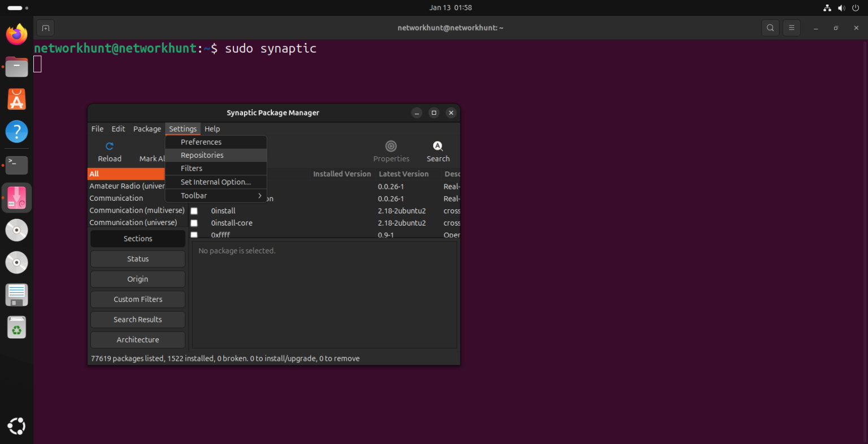
Task: Expand the Toolbar submenu in Settings
Action: point(216,195)
